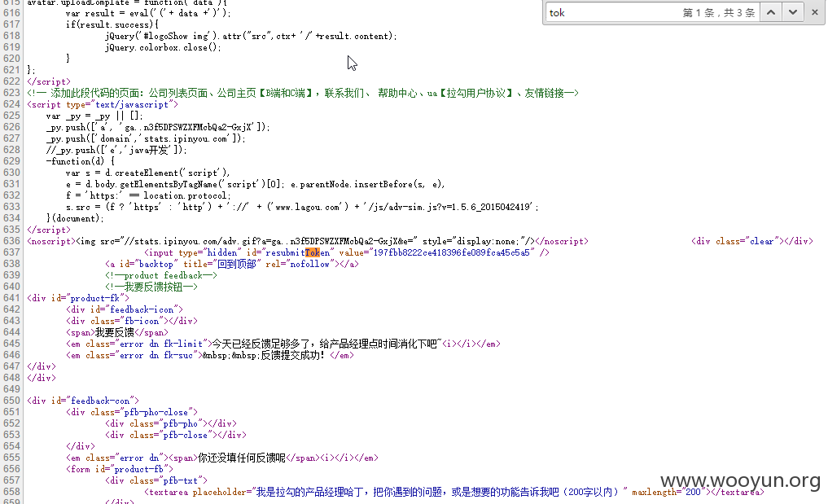828x504 pixels.
Task: Click the 'jQuery.colorbox.close();' statement
Action: [x=163, y=47]
